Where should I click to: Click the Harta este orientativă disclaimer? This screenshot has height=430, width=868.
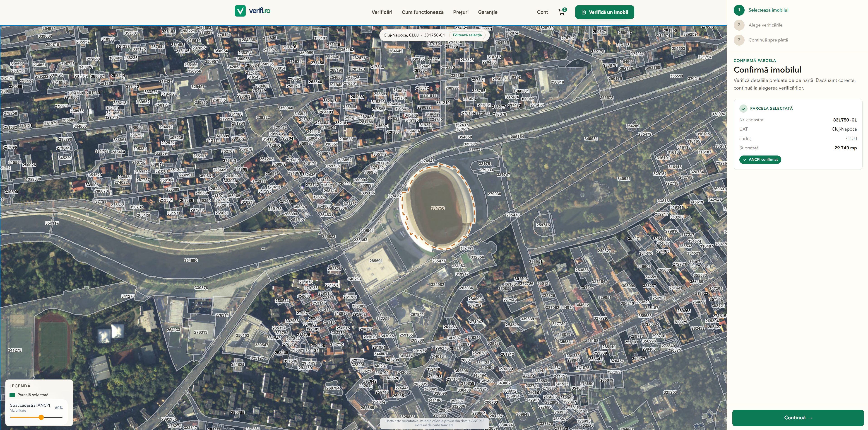tap(434, 423)
